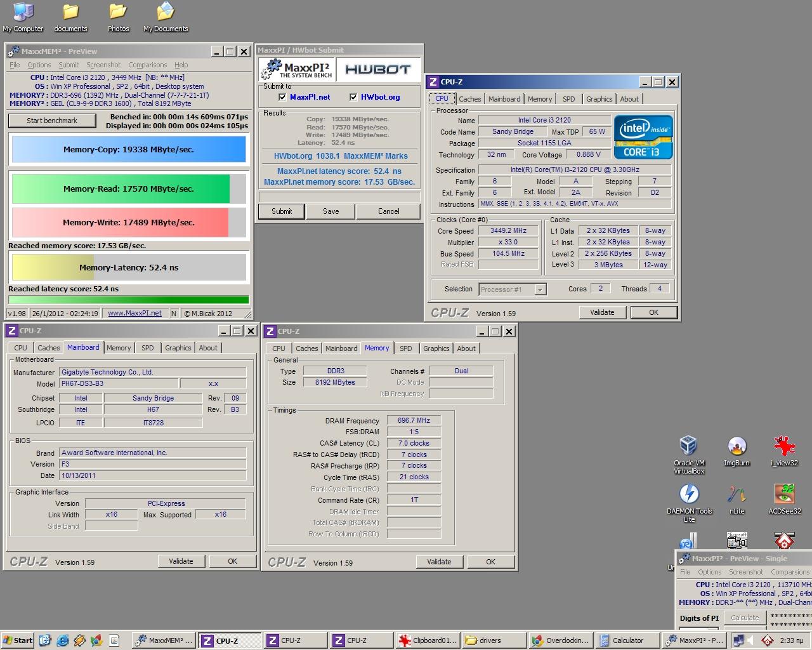Viewport: 812px width, 650px height.
Task: Click the Memory-Copy result bar
Action: (129, 150)
